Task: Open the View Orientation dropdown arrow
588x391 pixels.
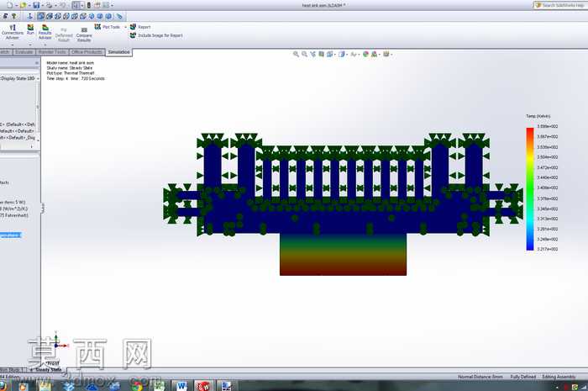Action: (x=334, y=55)
